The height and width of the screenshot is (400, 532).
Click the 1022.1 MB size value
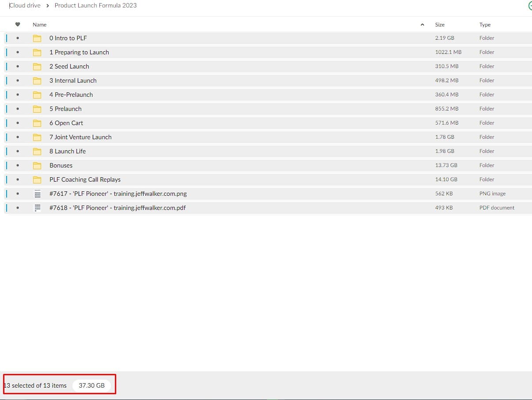(x=448, y=52)
